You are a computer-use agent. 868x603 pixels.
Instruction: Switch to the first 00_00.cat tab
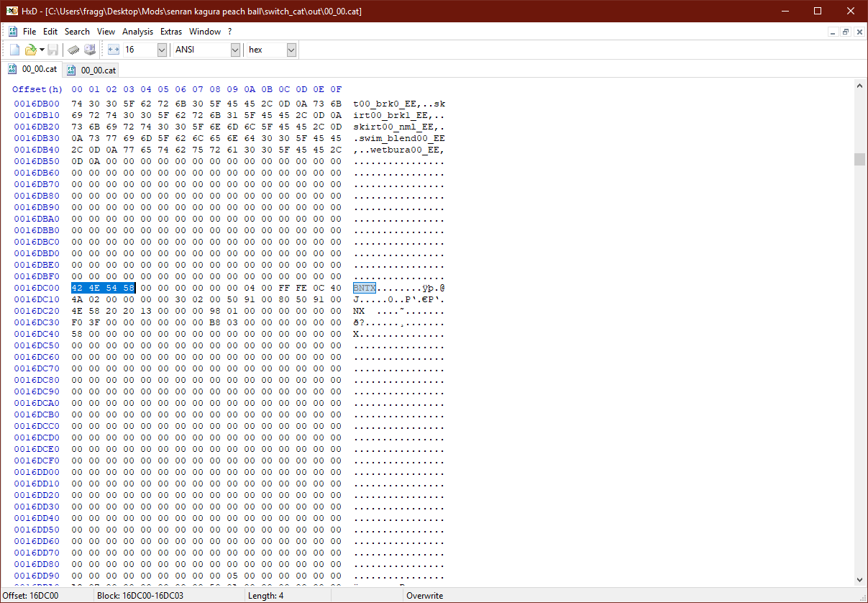(32, 69)
